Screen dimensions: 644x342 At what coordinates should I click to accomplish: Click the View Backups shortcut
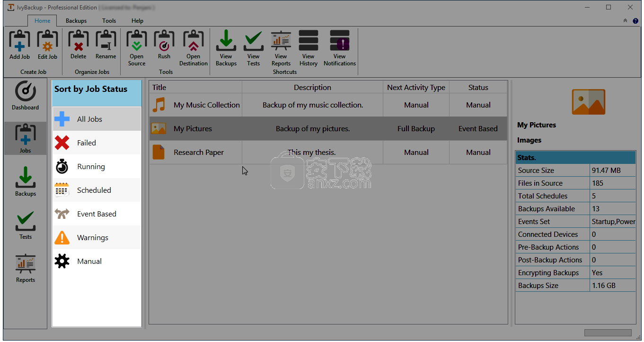click(x=226, y=48)
